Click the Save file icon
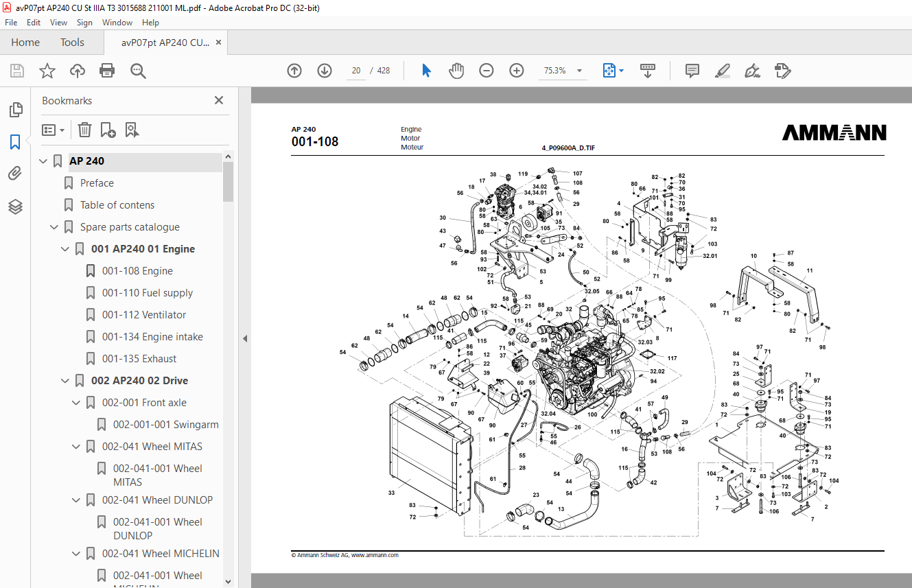Viewport: 912px width, 588px height. click(x=17, y=71)
